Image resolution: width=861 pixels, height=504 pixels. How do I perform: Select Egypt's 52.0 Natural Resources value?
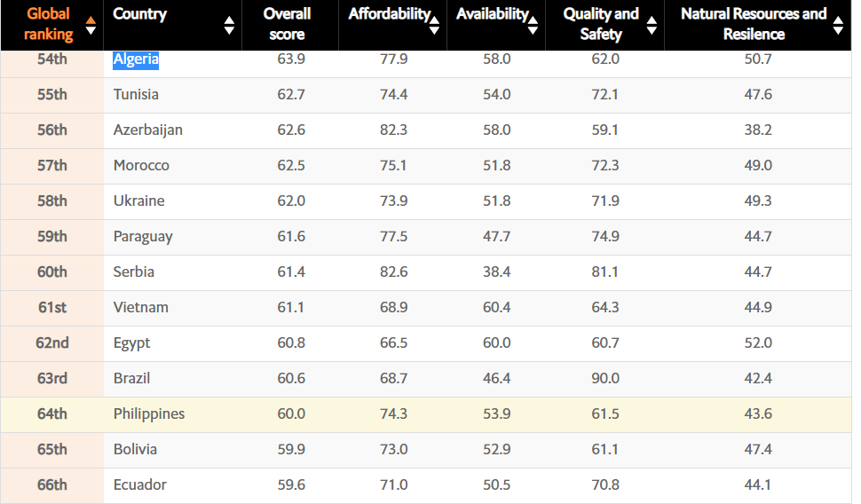point(758,343)
